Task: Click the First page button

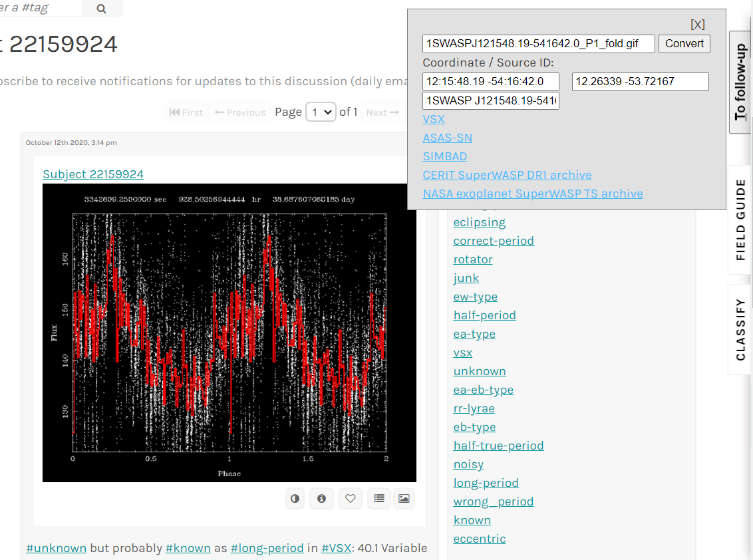Action: click(186, 112)
